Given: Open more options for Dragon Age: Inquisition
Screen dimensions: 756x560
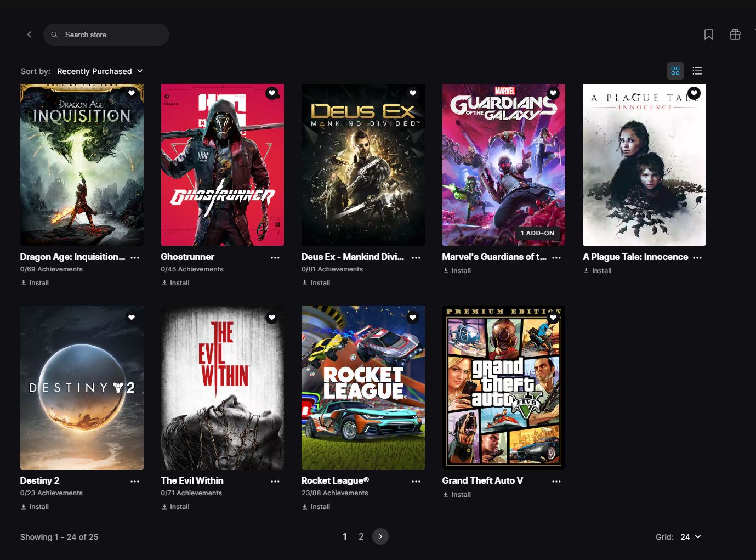Looking at the screenshot, I should pyautogui.click(x=135, y=257).
